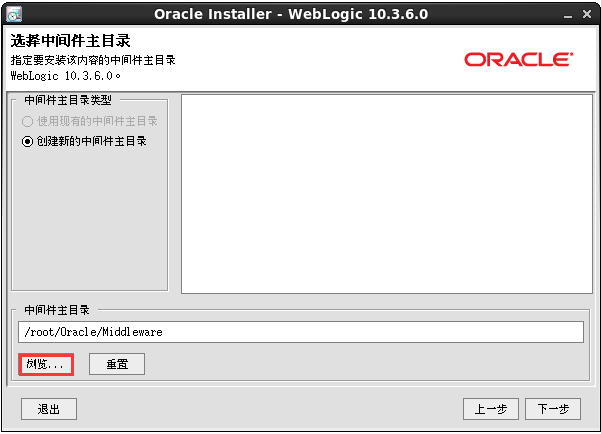Click the 中间件主目录 group label above the path

pos(57,310)
